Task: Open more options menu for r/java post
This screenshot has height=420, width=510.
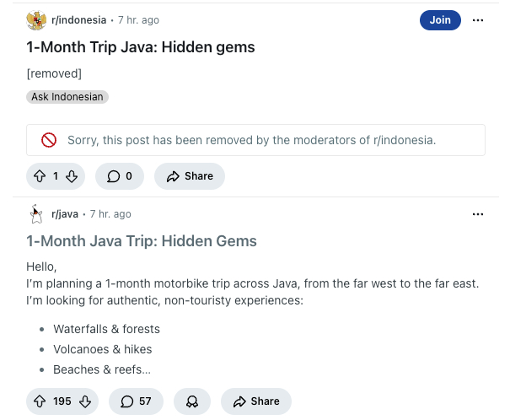Action: point(478,214)
